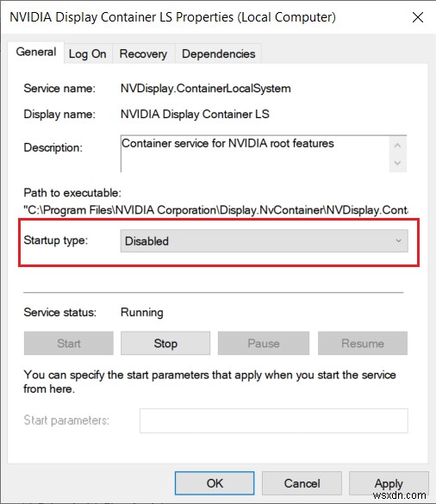Screen dimensions: 436x504
Task: Confirm with the OK button
Action: tap(215, 483)
